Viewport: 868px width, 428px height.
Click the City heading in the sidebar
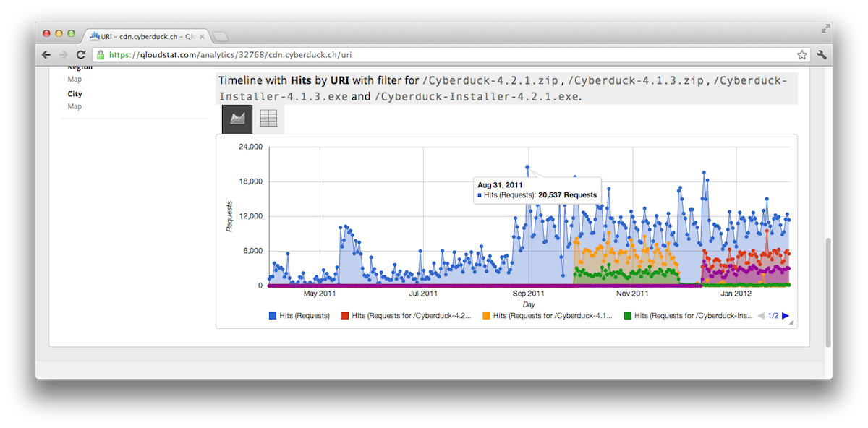[x=75, y=94]
